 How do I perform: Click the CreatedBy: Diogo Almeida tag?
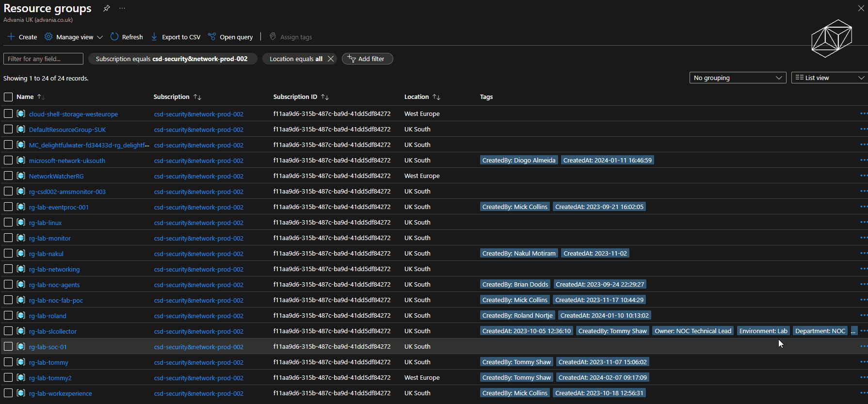click(x=519, y=160)
